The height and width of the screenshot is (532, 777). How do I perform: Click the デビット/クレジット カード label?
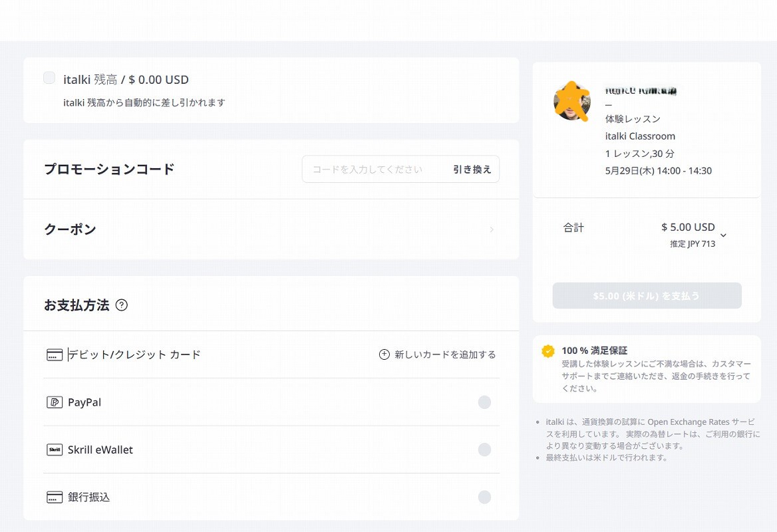[134, 354]
